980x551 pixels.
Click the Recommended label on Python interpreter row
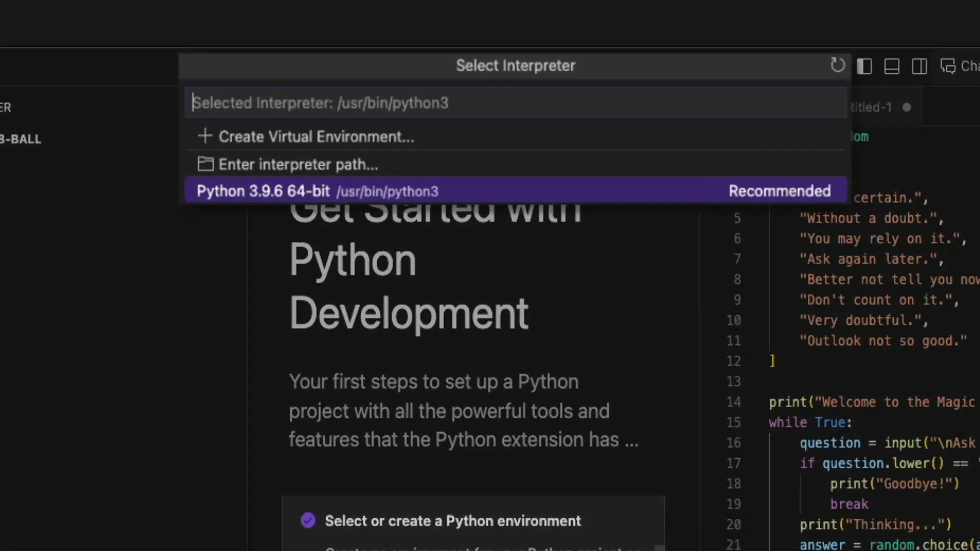click(x=779, y=191)
